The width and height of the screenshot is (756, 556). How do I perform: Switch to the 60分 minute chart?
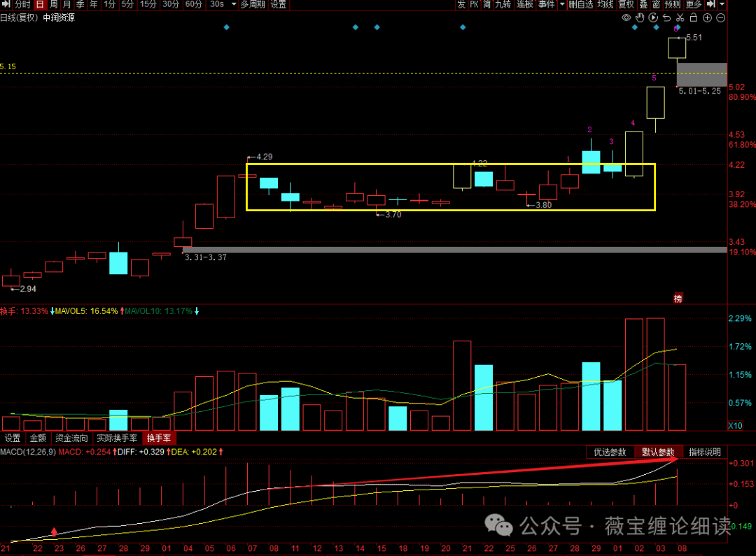pyautogui.click(x=193, y=4)
